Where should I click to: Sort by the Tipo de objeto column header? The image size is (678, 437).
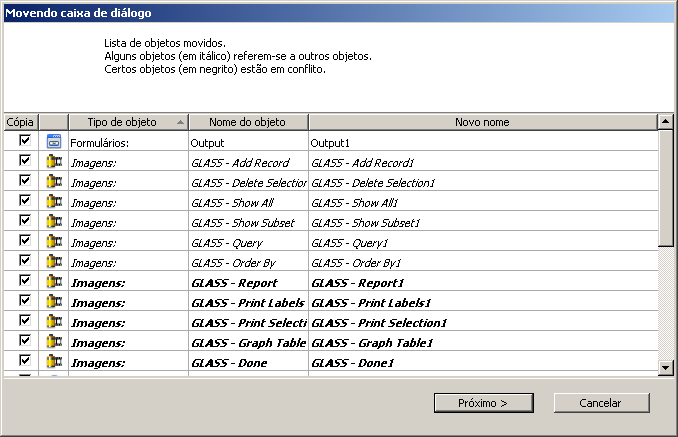(128, 122)
